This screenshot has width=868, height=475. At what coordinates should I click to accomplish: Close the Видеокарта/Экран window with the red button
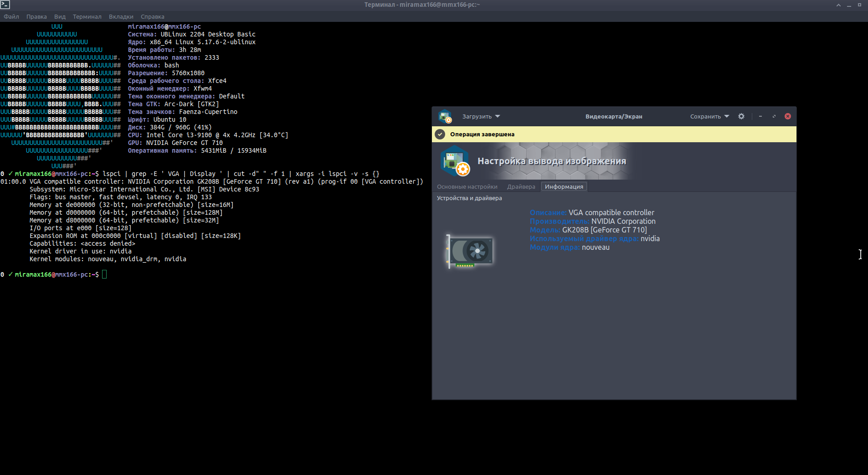pos(787,116)
